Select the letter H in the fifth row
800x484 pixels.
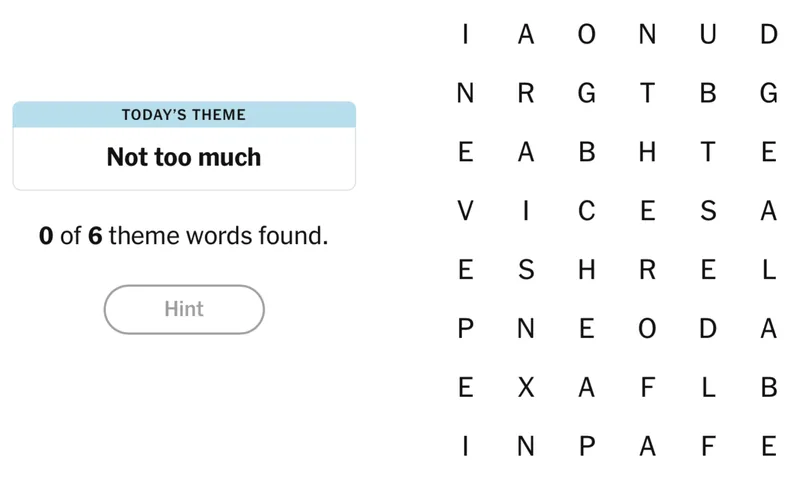tap(587, 270)
